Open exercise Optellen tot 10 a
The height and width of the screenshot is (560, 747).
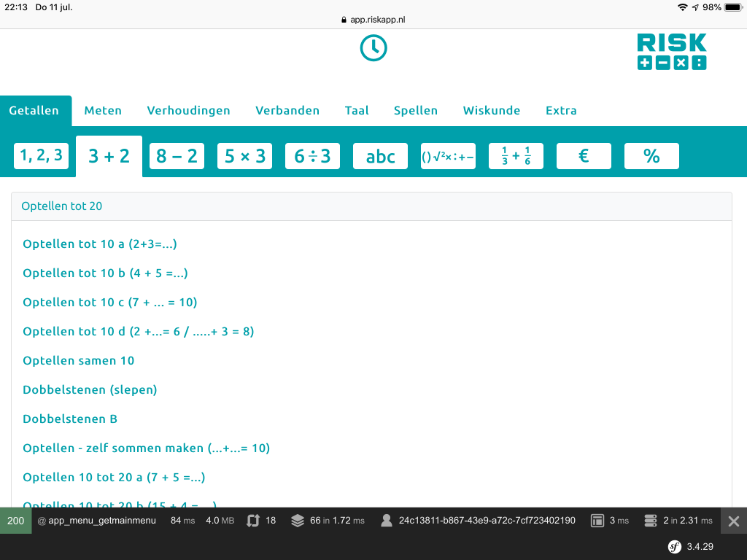[x=100, y=244]
